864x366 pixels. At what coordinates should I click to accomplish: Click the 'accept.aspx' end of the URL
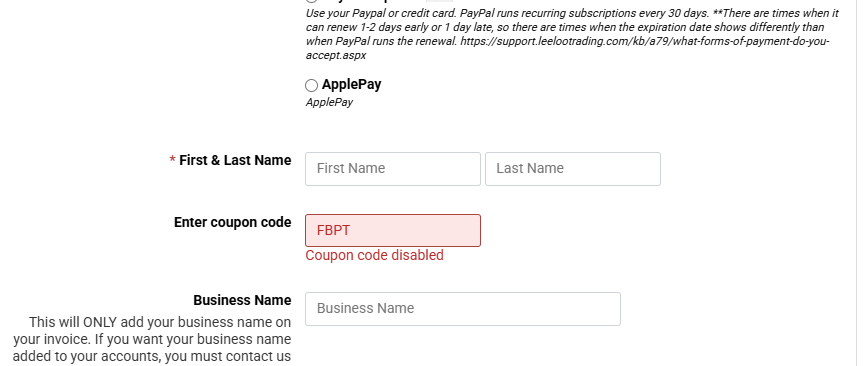336,56
